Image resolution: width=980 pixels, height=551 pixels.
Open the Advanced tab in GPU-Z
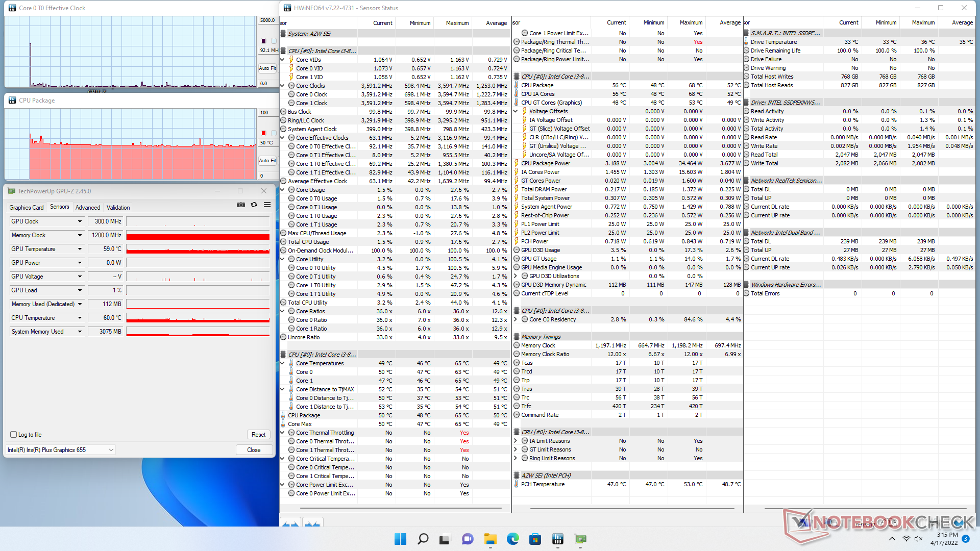click(x=88, y=208)
